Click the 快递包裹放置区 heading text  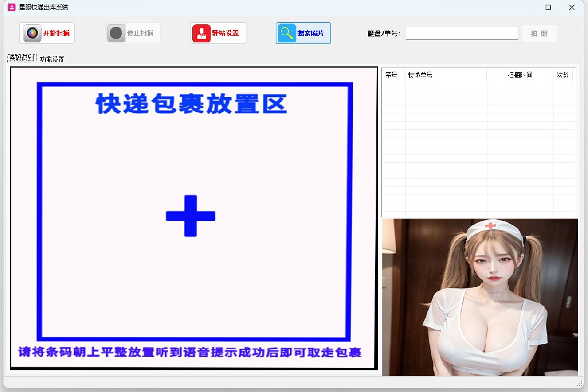pos(191,104)
